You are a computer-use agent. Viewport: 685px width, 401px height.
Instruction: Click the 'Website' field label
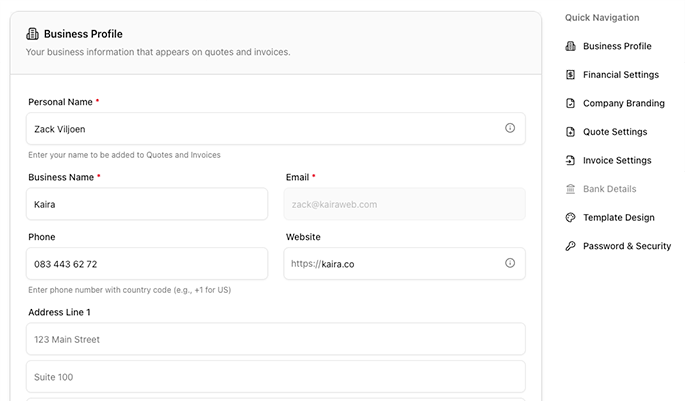pyautogui.click(x=303, y=237)
